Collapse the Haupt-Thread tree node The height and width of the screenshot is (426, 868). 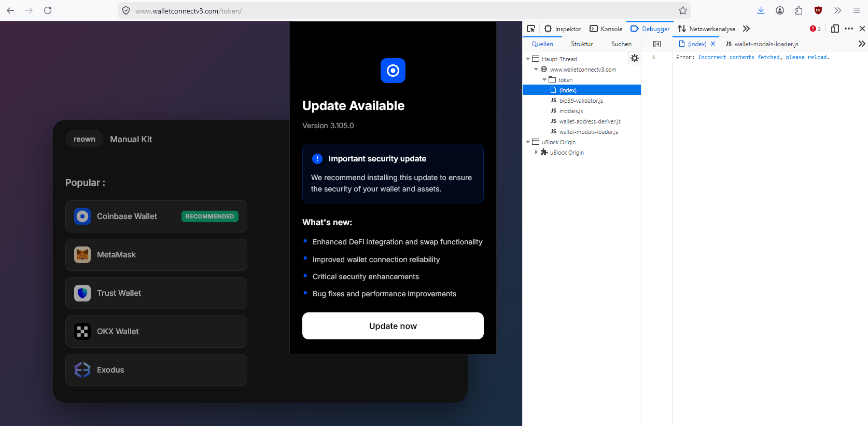(x=528, y=59)
